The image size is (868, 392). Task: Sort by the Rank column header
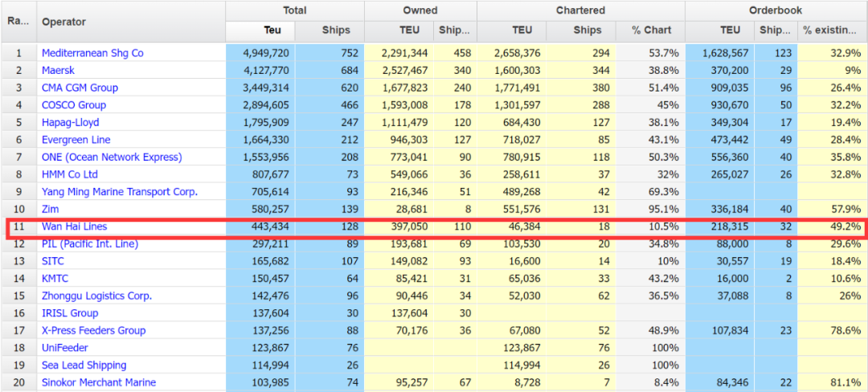(x=18, y=22)
